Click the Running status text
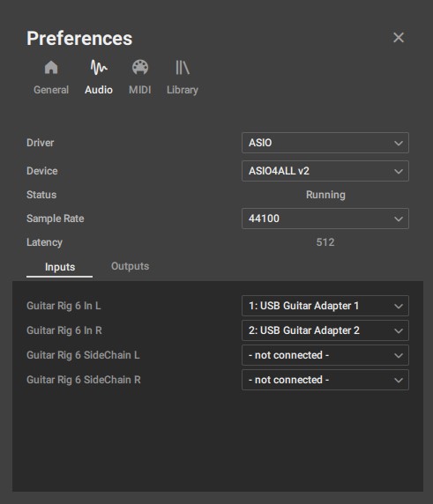 pyautogui.click(x=325, y=195)
